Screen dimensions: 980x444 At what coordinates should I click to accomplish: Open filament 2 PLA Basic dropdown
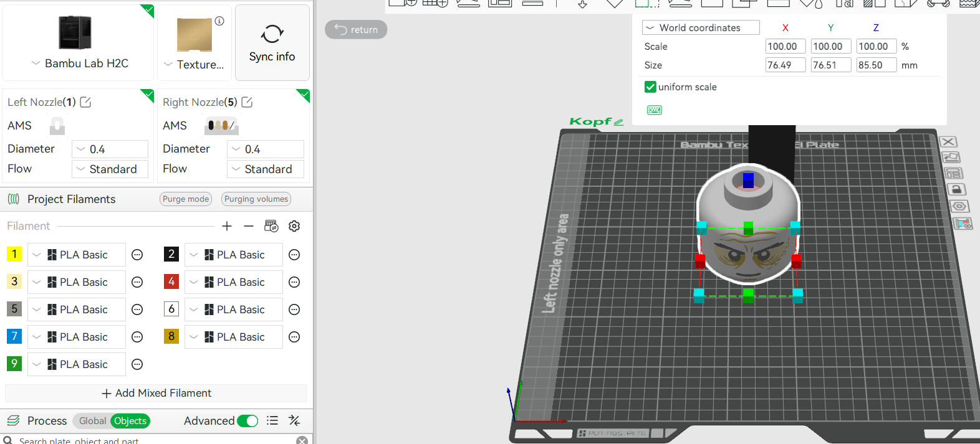[234, 255]
